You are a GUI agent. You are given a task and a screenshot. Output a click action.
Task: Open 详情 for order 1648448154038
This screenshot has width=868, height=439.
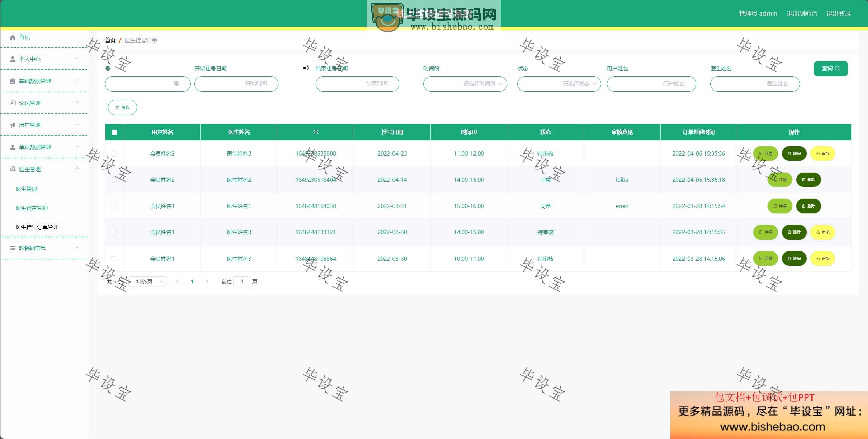tap(780, 206)
